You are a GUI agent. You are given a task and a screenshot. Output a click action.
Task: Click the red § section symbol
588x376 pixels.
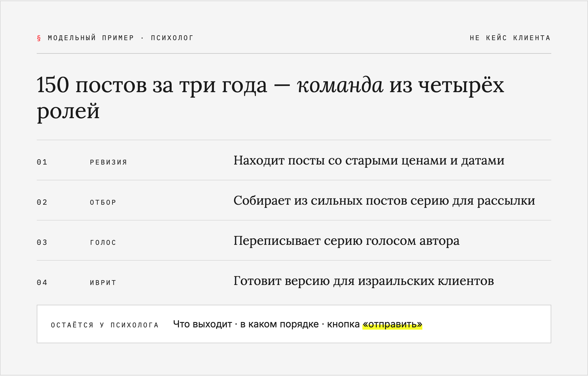(x=39, y=38)
